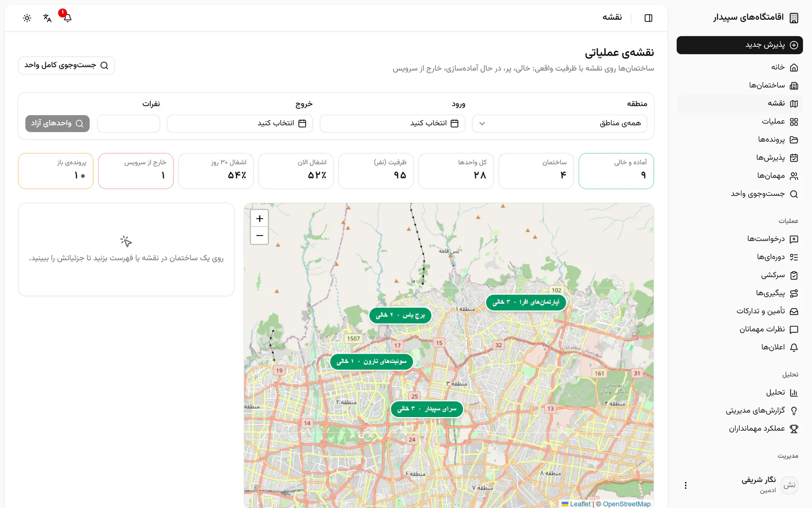812x508 pixels.
Task: Click the برج یاس map marker
Action: point(400,315)
